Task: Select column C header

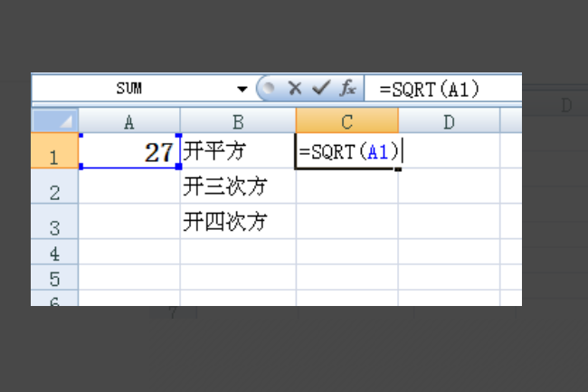Action: pos(346,120)
